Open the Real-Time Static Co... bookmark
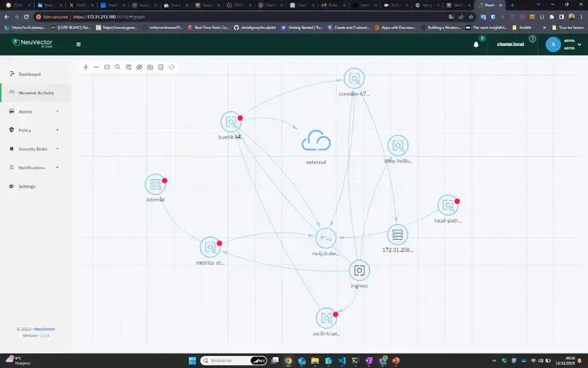Screen dimensions: 588x368 (x=208, y=28)
